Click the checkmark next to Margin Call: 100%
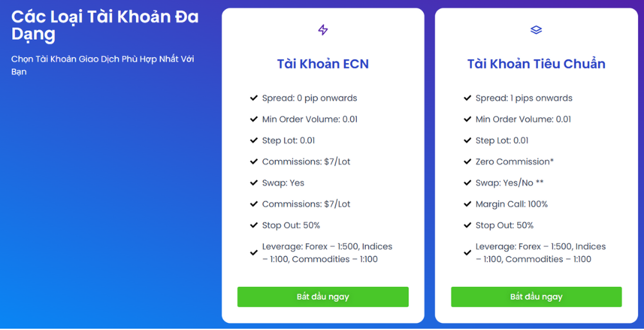644x330 pixels. pos(468,204)
